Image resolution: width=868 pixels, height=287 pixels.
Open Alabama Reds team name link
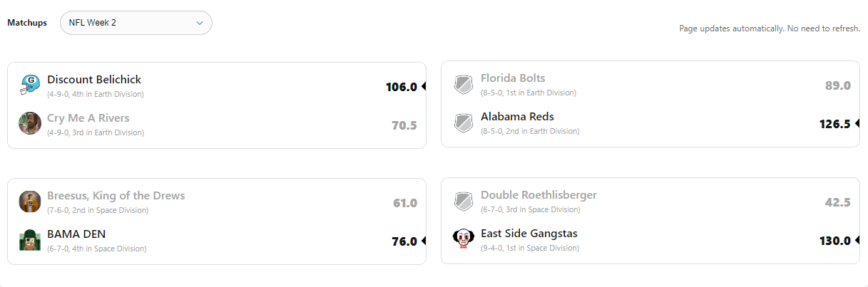(517, 117)
